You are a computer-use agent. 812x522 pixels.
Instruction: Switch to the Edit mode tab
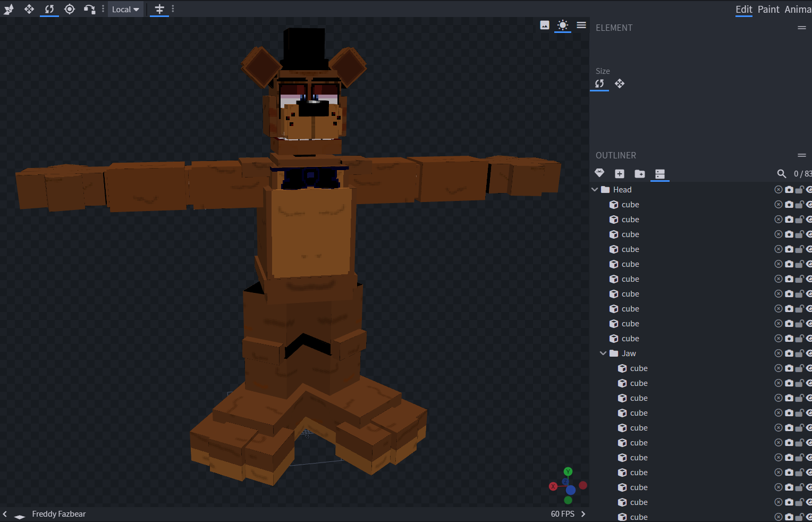(743, 9)
